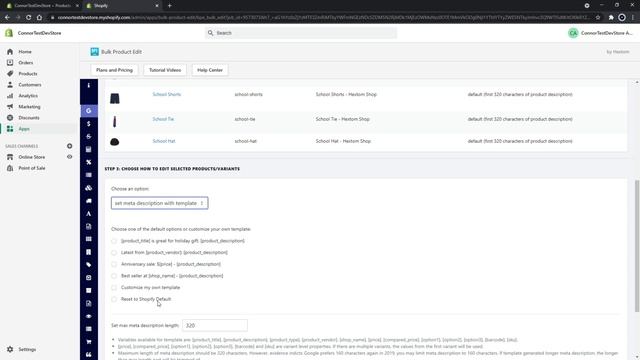The height and width of the screenshot is (360, 640).
Task: Click the ConnorTestDevStore store name
Action: pyautogui.click(x=39, y=33)
